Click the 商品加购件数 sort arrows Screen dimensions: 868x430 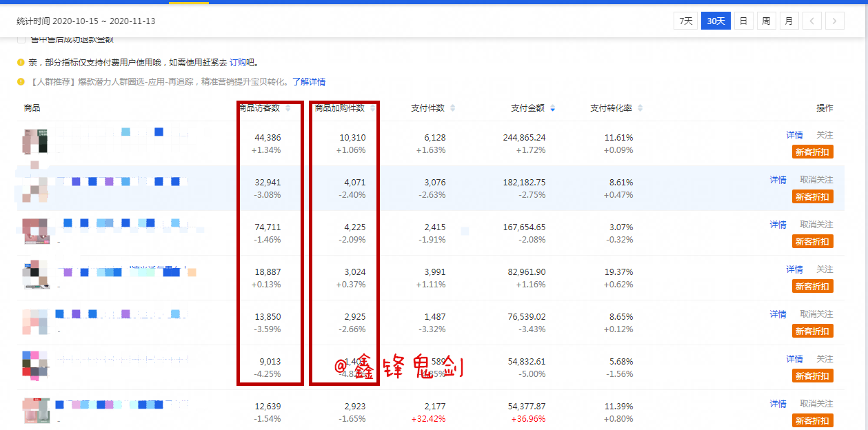tap(373, 108)
